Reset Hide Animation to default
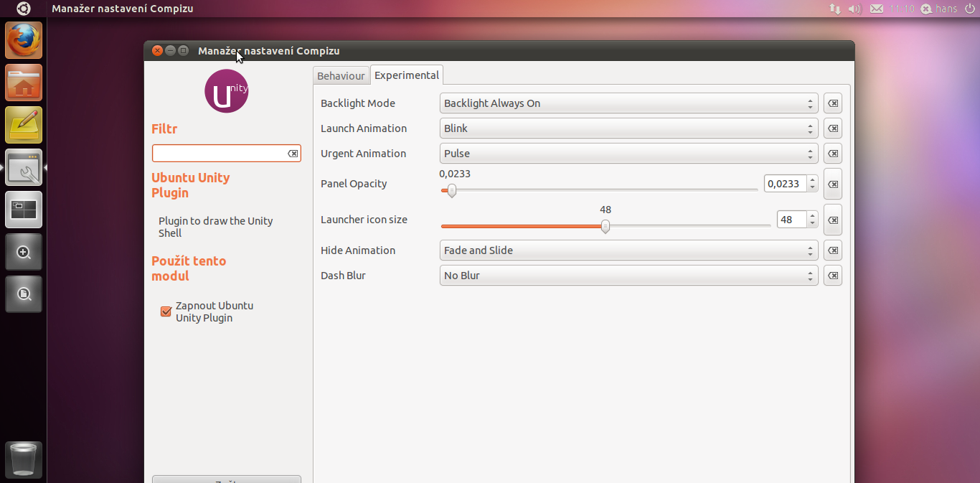980x483 pixels. tap(833, 250)
